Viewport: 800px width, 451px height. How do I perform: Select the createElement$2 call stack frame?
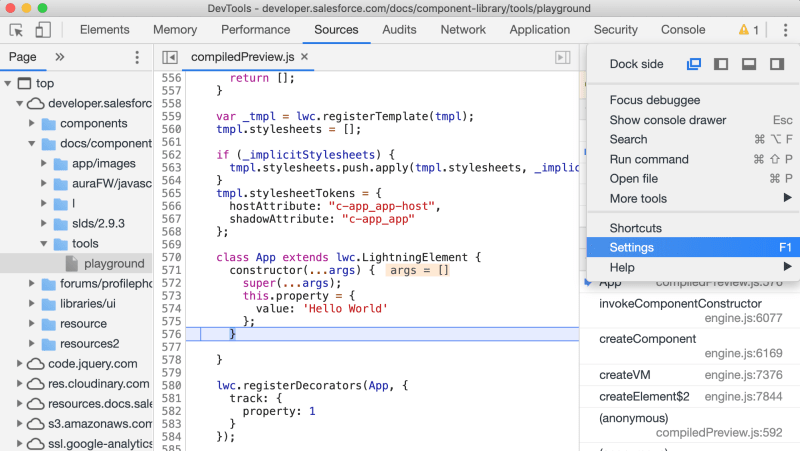pyautogui.click(x=690, y=396)
